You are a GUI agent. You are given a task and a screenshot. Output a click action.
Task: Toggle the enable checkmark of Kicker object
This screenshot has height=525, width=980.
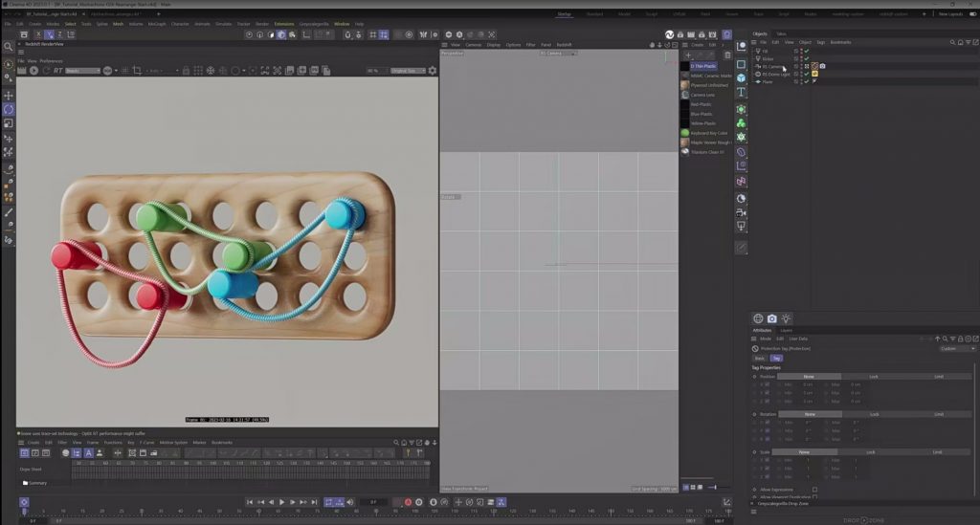tap(806, 58)
